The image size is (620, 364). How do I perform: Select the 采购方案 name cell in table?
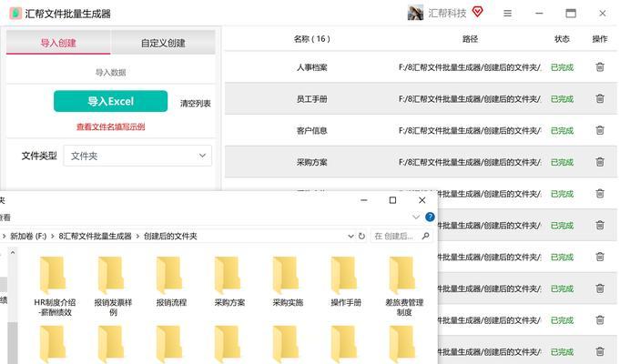click(x=311, y=163)
